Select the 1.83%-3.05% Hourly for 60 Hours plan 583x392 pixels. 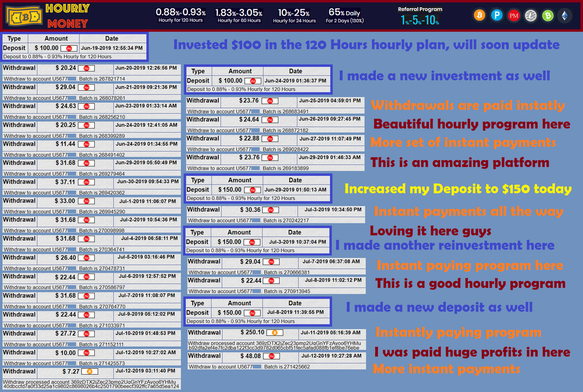pyautogui.click(x=239, y=15)
